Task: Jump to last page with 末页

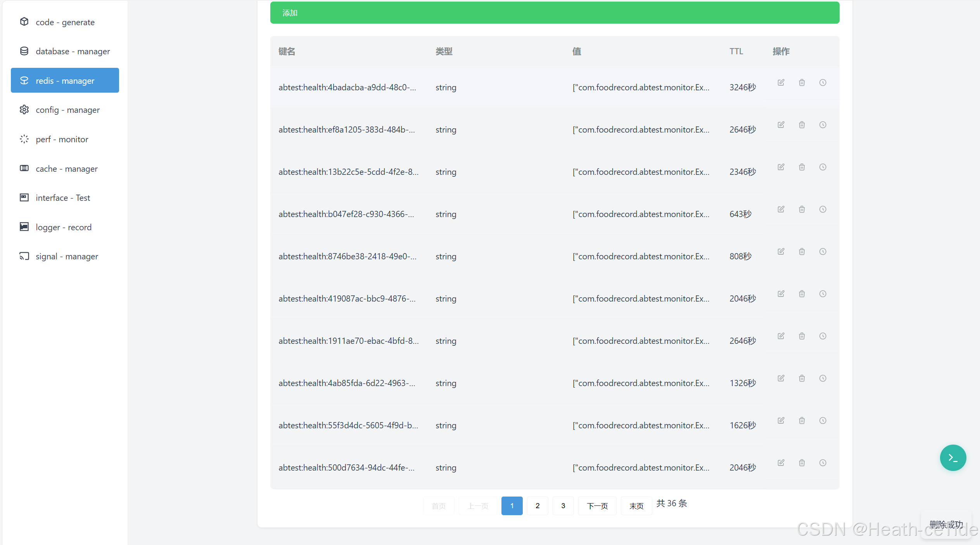Action: tap(636, 506)
